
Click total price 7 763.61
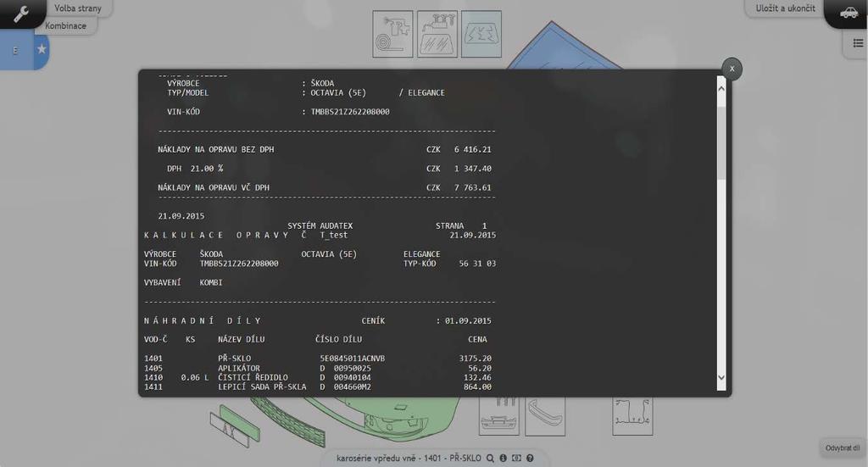[x=473, y=187]
